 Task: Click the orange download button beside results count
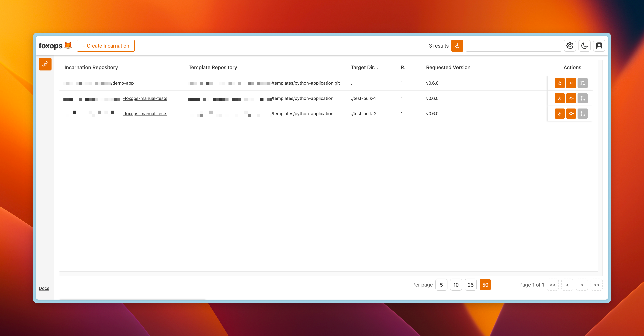click(x=457, y=46)
